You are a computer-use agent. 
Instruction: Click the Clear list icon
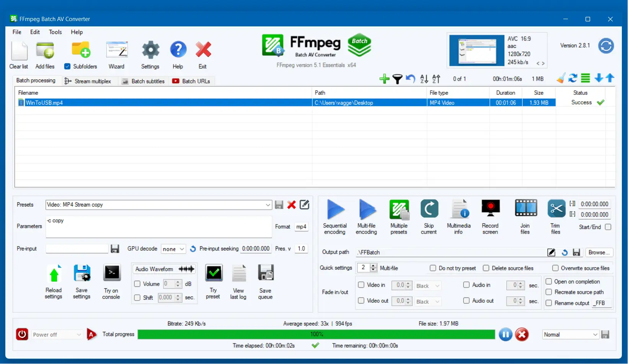tap(19, 51)
